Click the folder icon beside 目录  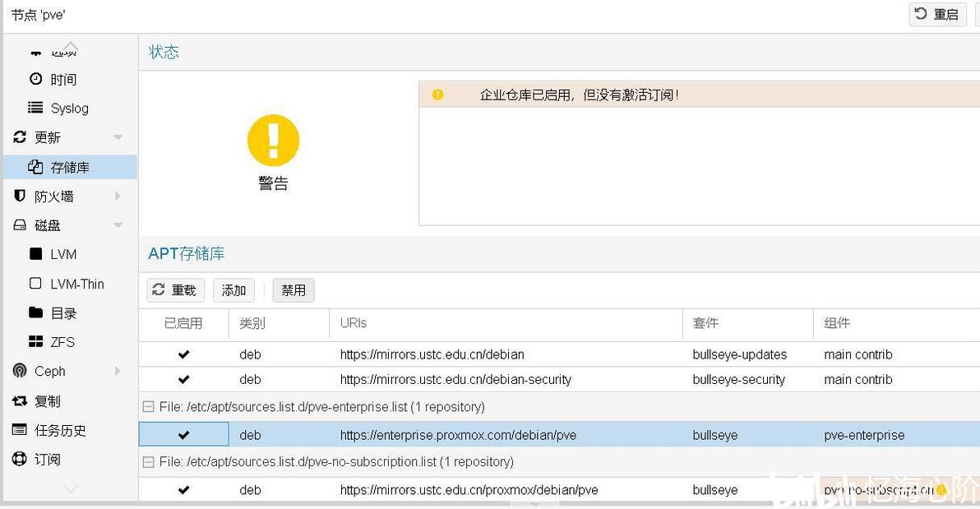pos(35,312)
